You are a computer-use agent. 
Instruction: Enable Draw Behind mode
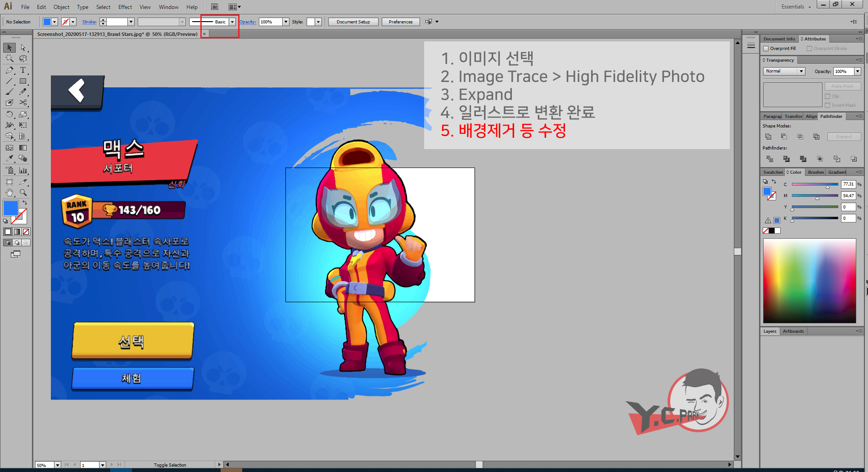click(17, 243)
